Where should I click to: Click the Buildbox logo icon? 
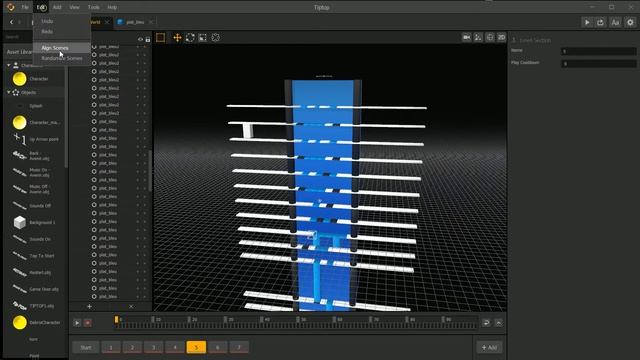click(x=11, y=7)
